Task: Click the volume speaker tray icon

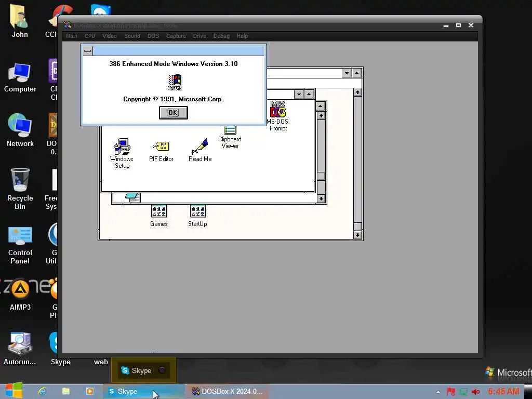Action: pos(476,392)
